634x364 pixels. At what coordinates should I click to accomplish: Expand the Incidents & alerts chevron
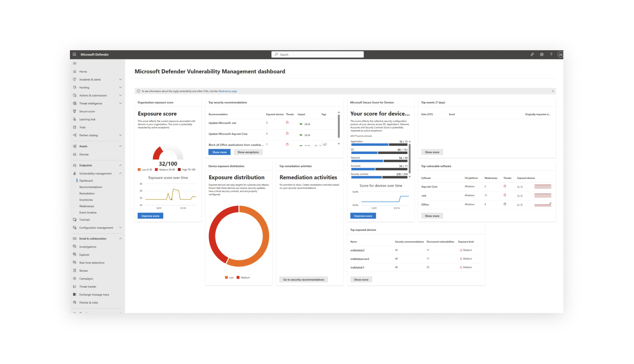tap(120, 79)
